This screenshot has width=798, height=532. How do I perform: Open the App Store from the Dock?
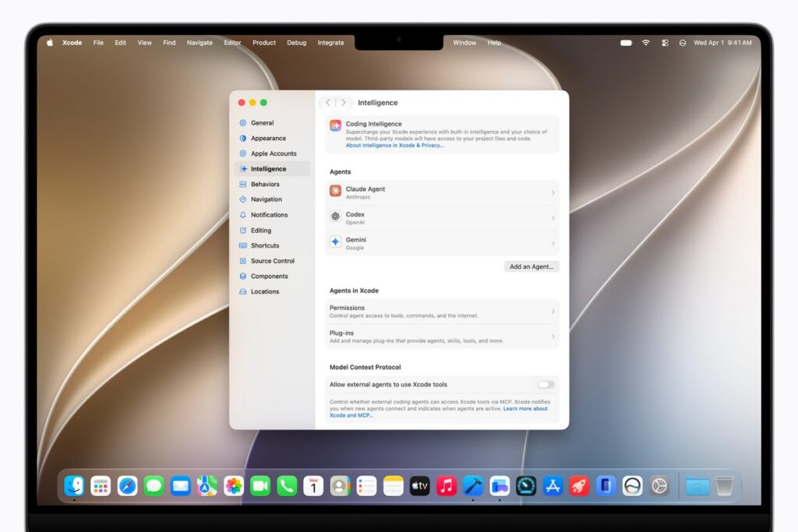coord(553,486)
